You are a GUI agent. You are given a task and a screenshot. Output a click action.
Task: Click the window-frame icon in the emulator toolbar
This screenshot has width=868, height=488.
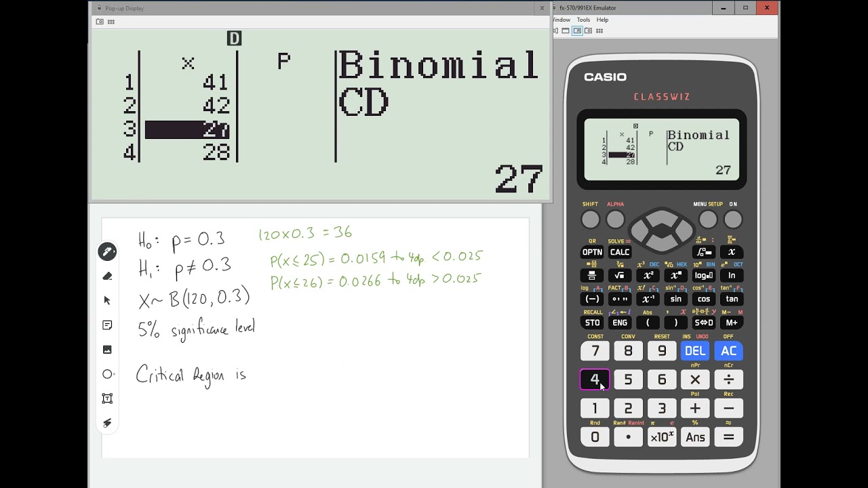566,30
